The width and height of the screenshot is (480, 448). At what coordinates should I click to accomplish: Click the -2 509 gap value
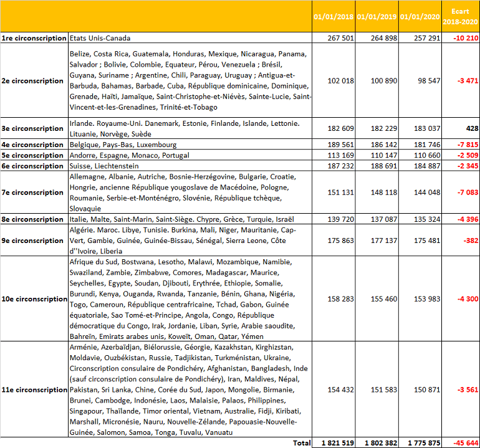tap(468, 155)
